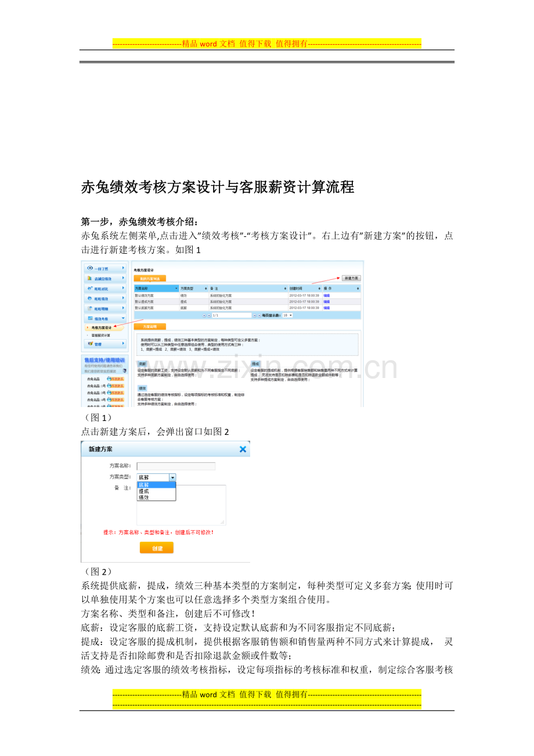Open 方案名称 column header dropdown
534x756 pixels.
click(176, 288)
